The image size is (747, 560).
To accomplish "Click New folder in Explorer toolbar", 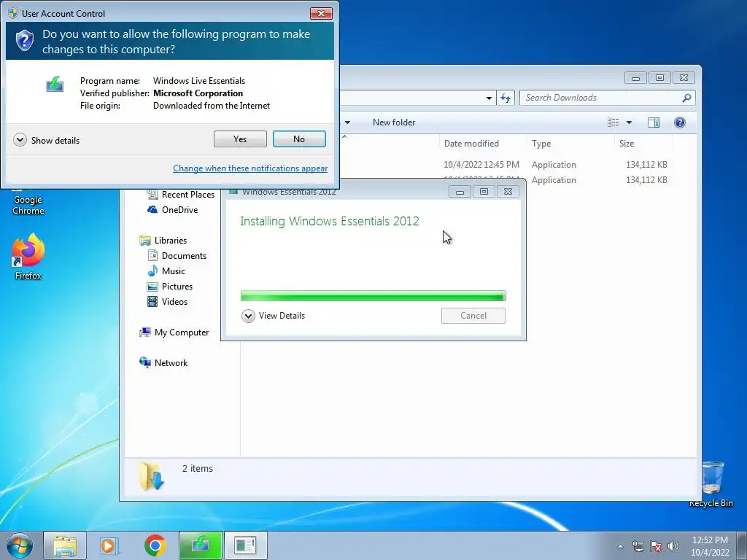I will (394, 122).
